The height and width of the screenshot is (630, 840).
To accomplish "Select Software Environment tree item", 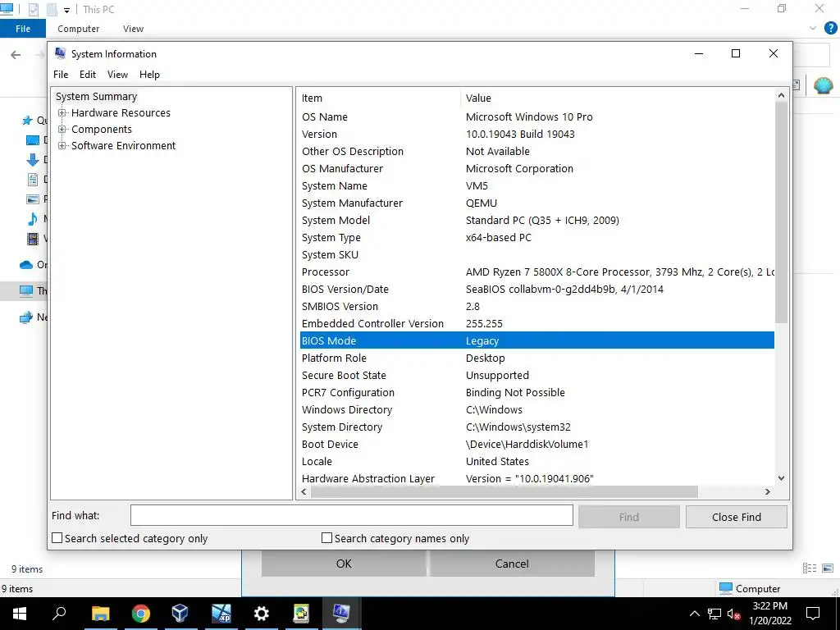I will pyautogui.click(x=123, y=146).
